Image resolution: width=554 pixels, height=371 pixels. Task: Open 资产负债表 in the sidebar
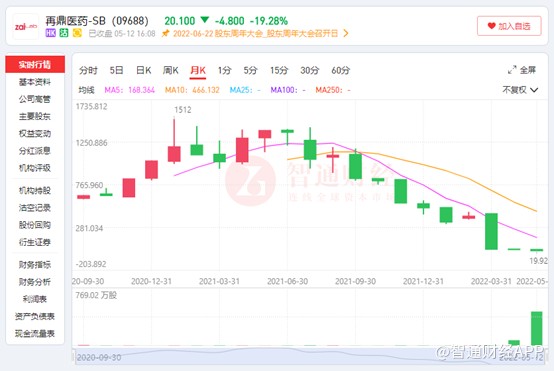35,316
